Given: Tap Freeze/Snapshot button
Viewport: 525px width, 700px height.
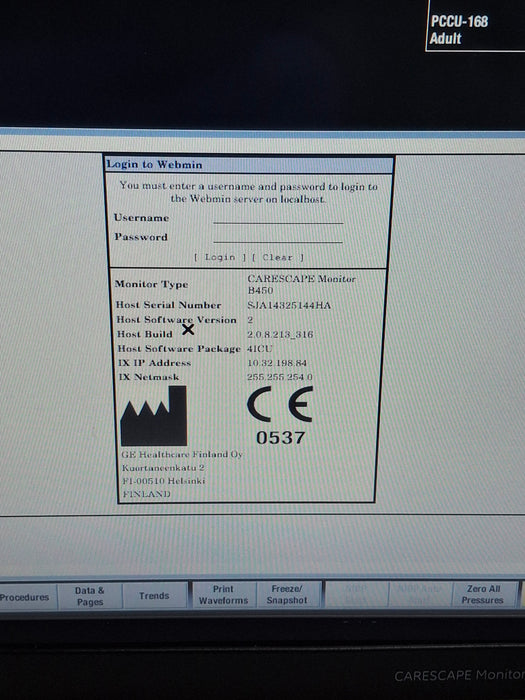Looking at the screenshot, I should [287, 595].
